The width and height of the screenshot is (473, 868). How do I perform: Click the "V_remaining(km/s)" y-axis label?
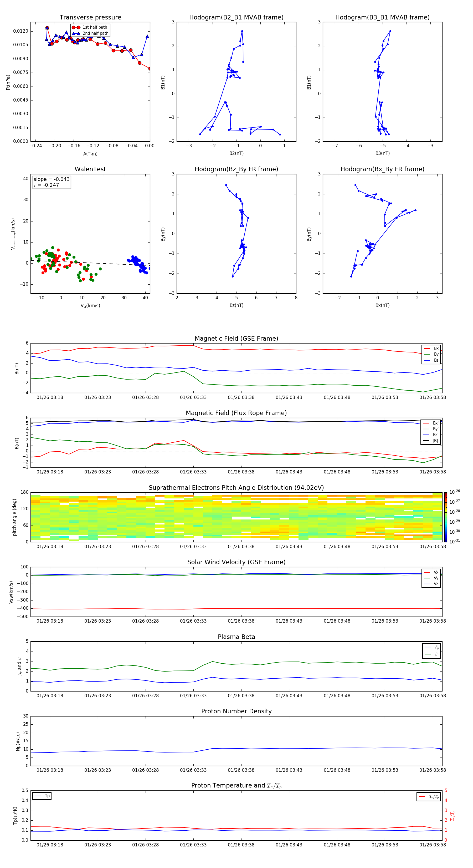[13, 234]
